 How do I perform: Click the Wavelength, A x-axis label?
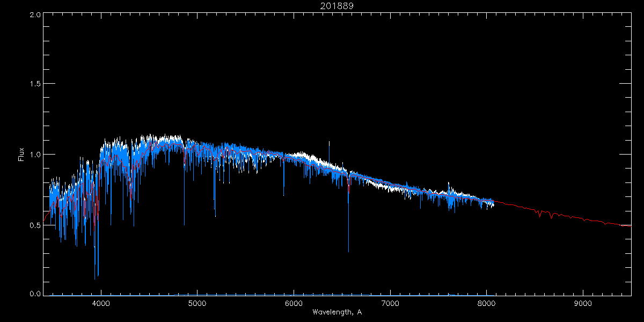pos(337,312)
